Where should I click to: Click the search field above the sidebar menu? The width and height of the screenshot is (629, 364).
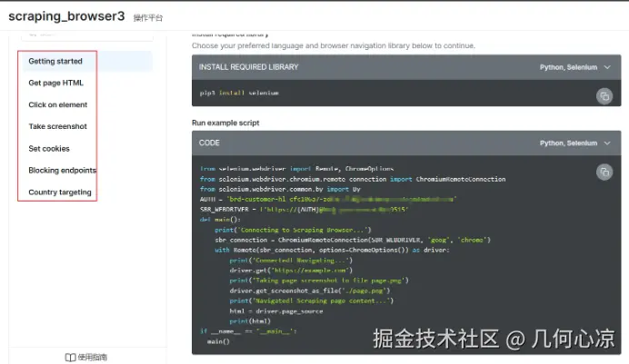click(x=87, y=35)
